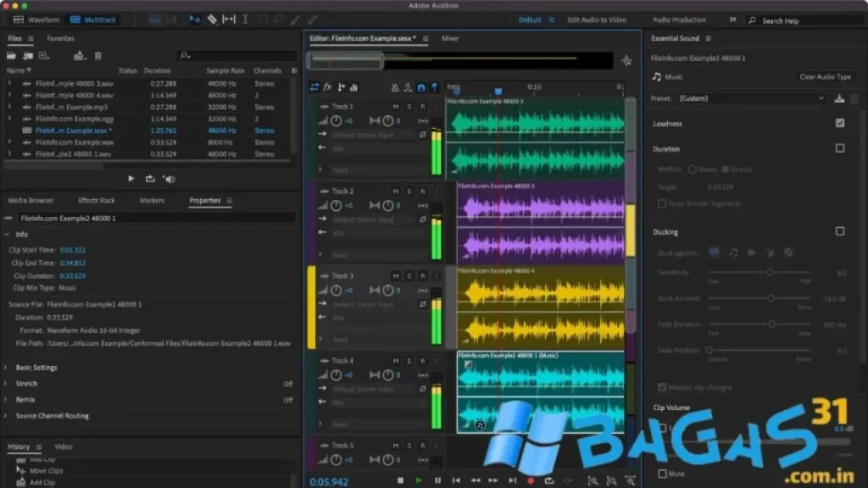Expand the Stretch section
The height and width of the screenshot is (488, 868).
tap(6, 384)
